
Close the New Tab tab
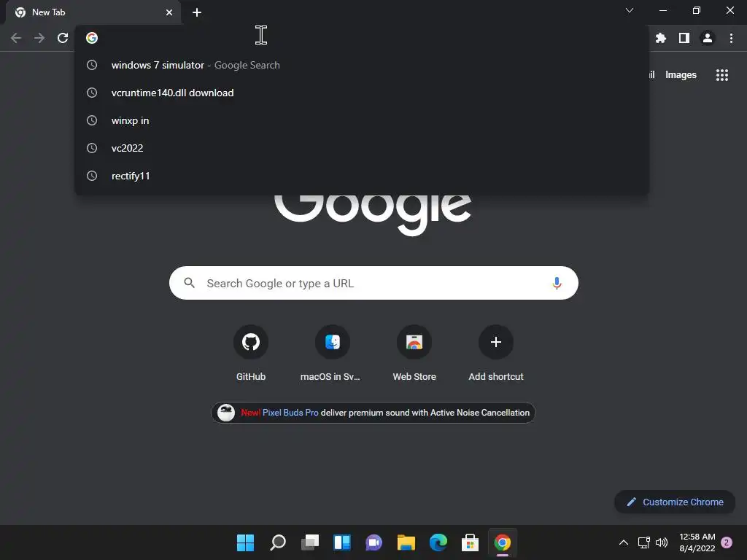[x=169, y=12]
